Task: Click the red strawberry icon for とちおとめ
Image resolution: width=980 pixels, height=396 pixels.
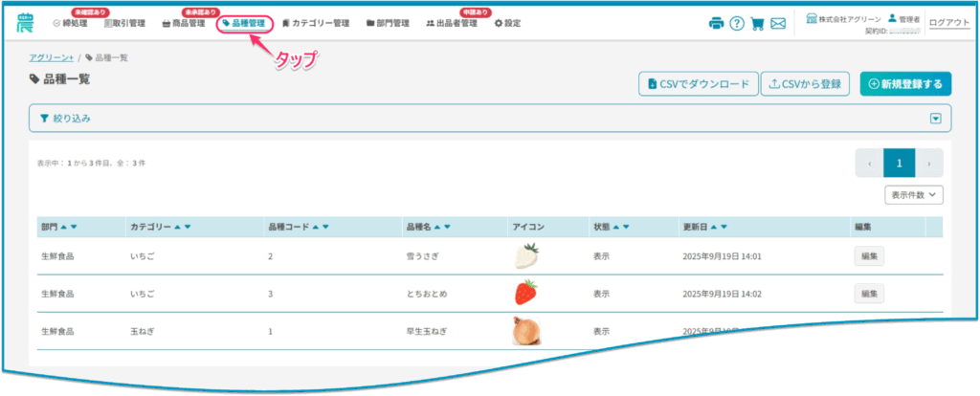Action: coord(525,292)
